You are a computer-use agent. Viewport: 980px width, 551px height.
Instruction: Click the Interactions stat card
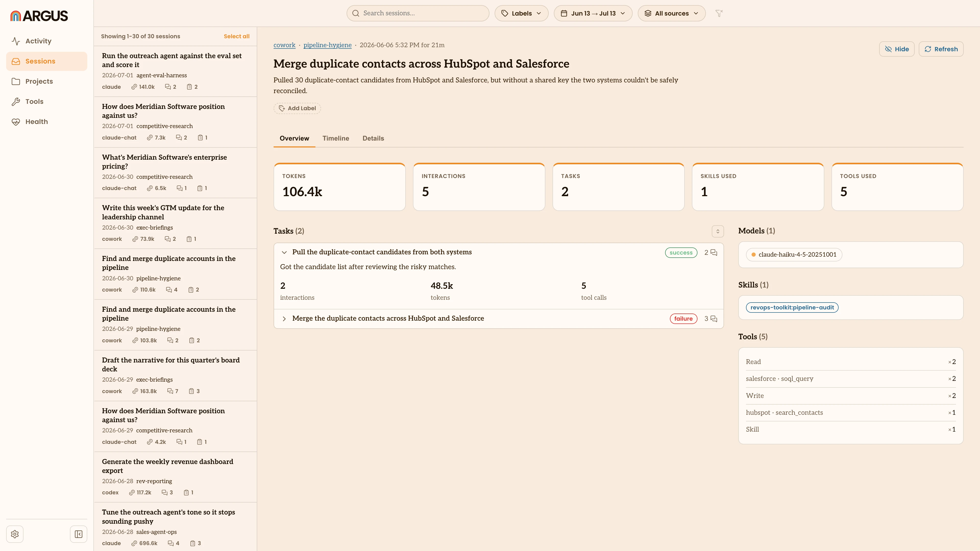click(479, 187)
